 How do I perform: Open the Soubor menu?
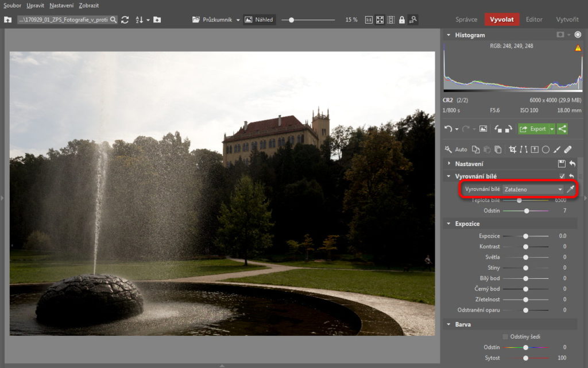pyautogui.click(x=13, y=5)
